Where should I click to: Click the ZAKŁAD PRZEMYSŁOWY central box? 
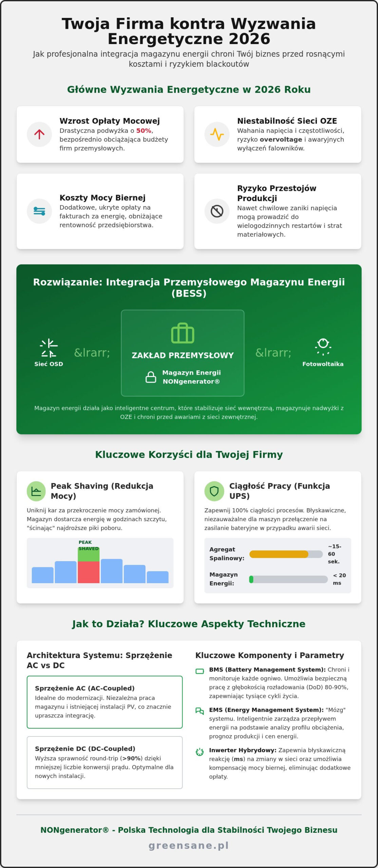(183, 353)
